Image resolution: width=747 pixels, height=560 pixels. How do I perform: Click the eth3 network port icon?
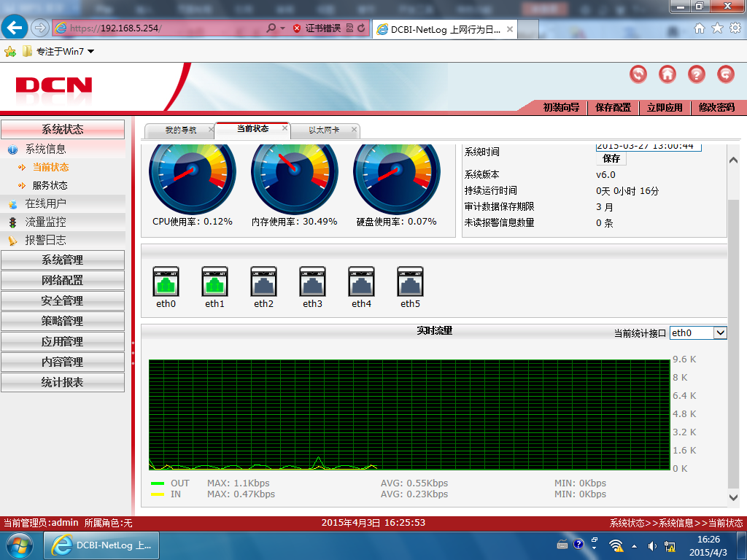(x=312, y=281)
